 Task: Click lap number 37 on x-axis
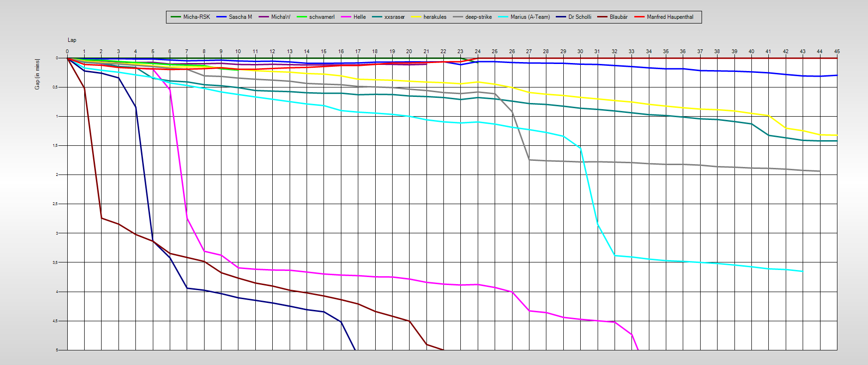700,51
